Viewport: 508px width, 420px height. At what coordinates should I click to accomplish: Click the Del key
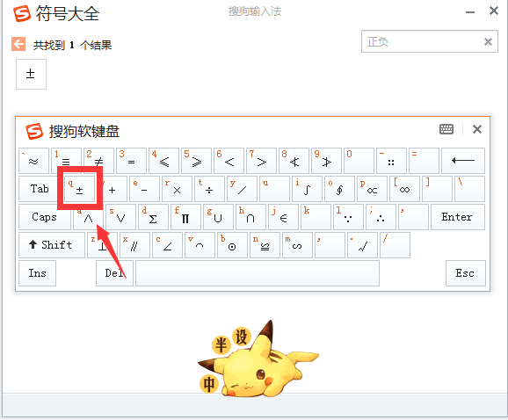tap(114, 273)
